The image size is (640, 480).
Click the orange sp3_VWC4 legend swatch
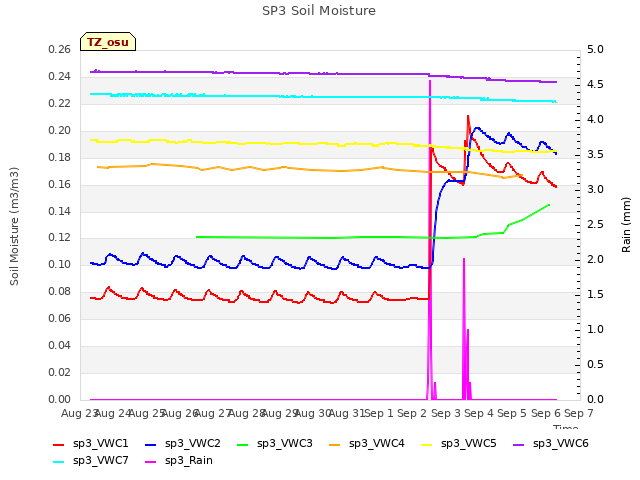pyautogui.click(x=335, y=444)
